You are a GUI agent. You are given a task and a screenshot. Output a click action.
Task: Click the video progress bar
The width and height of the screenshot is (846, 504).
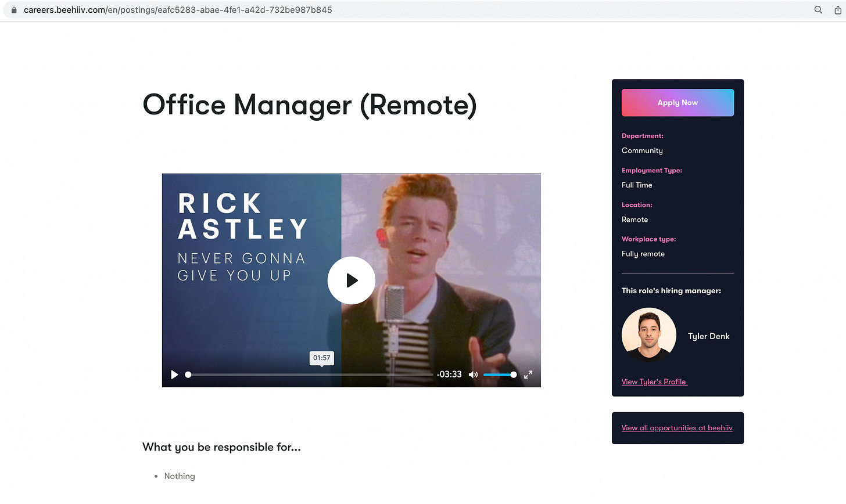(309, 375)
